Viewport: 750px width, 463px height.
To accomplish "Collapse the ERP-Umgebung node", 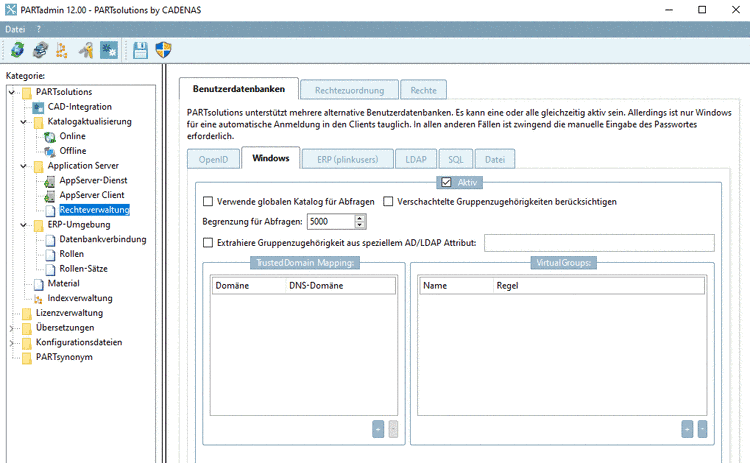I will [x=23, y=224].
